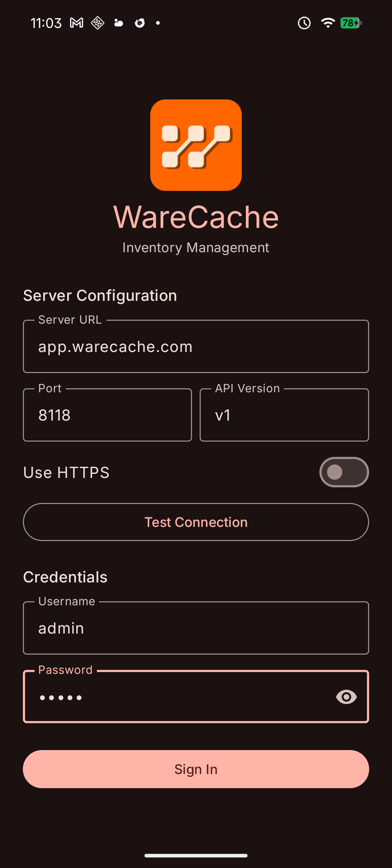
Task: Focus the Password input field
Action: [178, 697]
